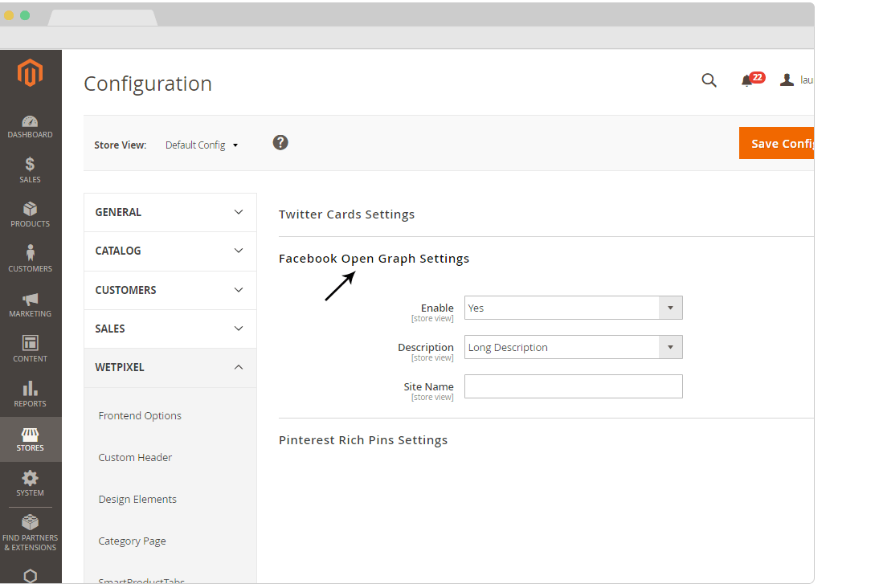Open the System gear icon
879x588 pixels.
tap(30, 478)
